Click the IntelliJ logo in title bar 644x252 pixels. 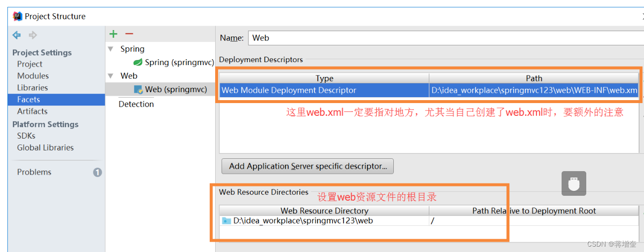(18, 16)
